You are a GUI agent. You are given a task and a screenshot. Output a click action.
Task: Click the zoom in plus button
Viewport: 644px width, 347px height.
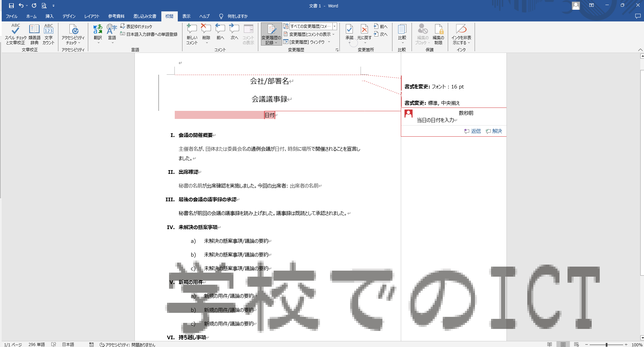[x=626, y=344]
